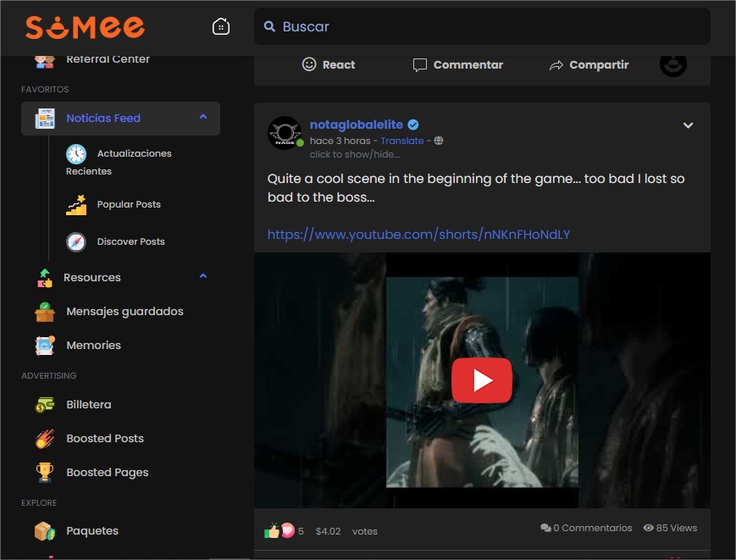Open Discover Posts
Viewport: 736px width, 560px height.
coord(131,241)
